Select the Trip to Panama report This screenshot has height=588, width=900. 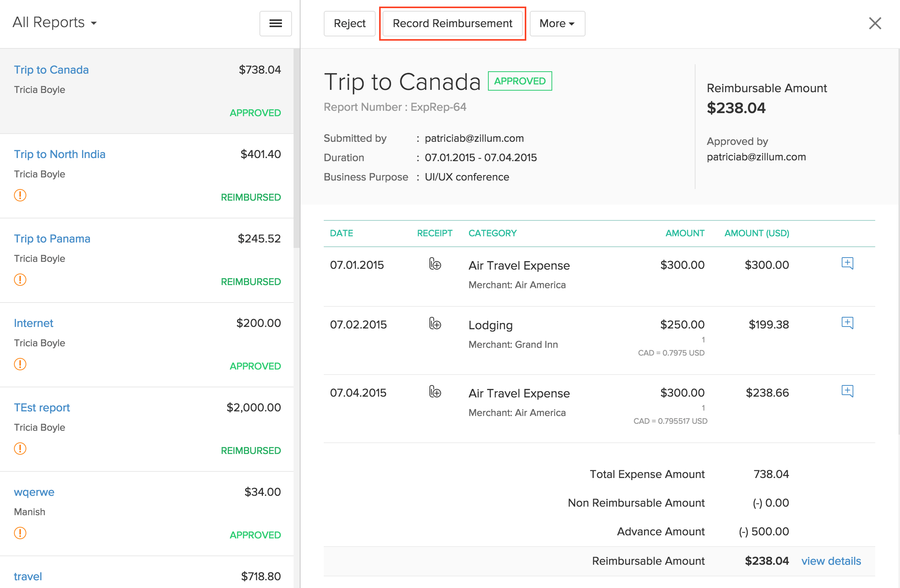52,239
